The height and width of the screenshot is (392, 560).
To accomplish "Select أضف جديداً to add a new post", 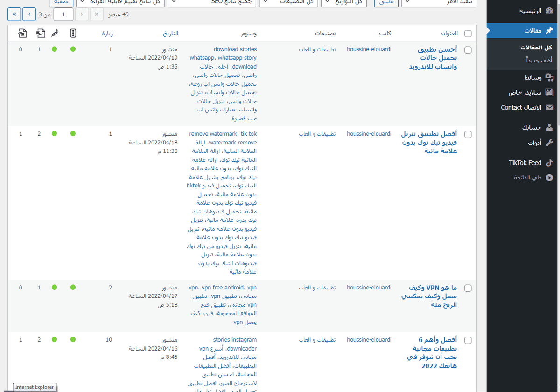I will (539, 60).
